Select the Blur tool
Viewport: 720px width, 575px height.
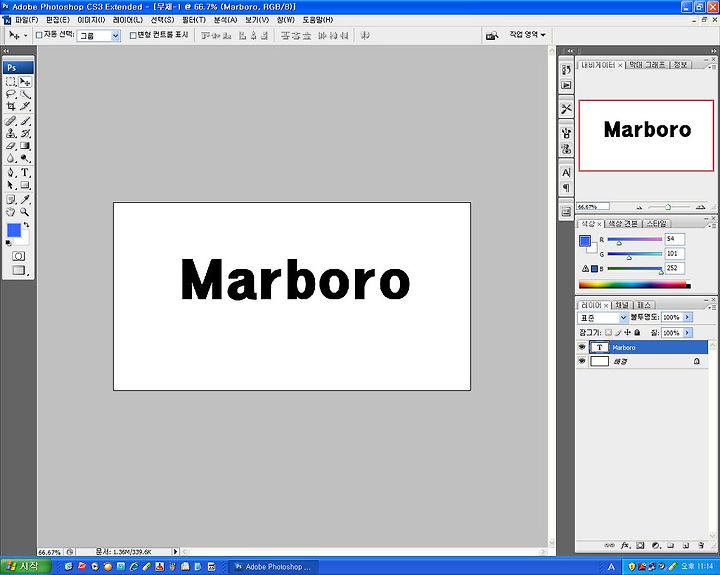pyautogui.click(x=11, y=158)
